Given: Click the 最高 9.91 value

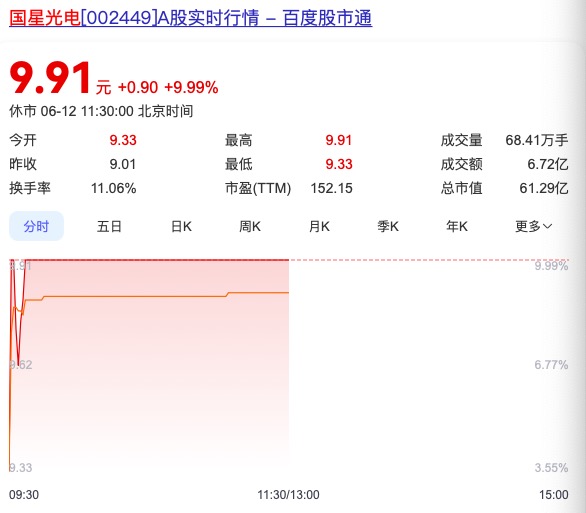Looking at the screenshot, I should 339,140.
